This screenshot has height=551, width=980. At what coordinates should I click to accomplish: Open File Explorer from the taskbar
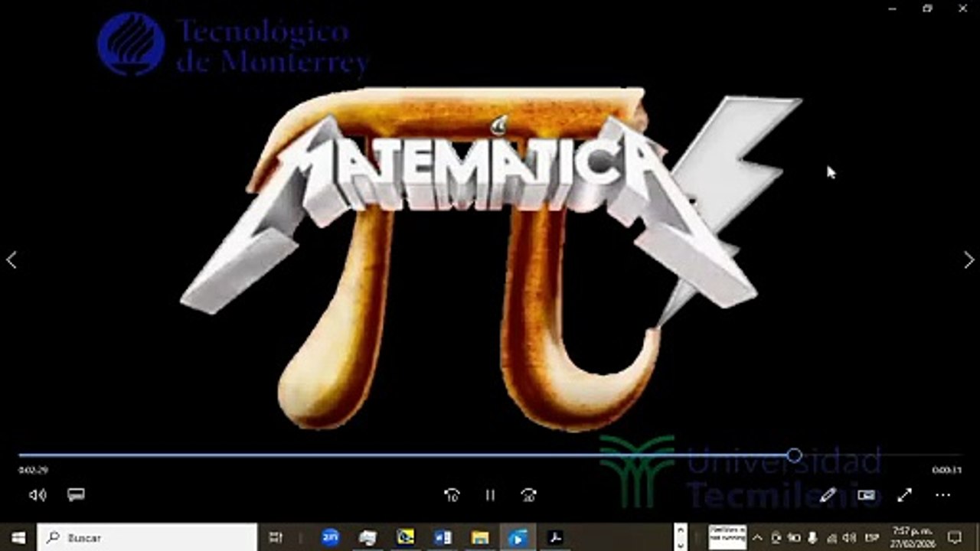tap(480, 538)
